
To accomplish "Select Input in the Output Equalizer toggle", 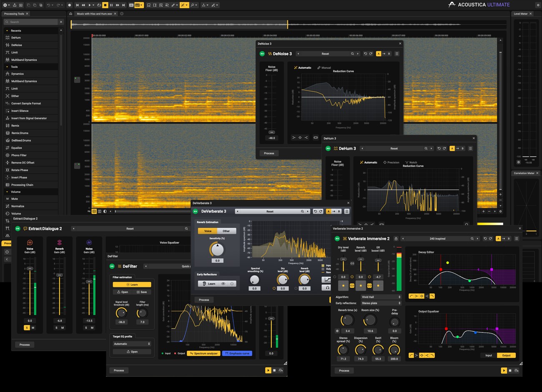I will (489, 355).
